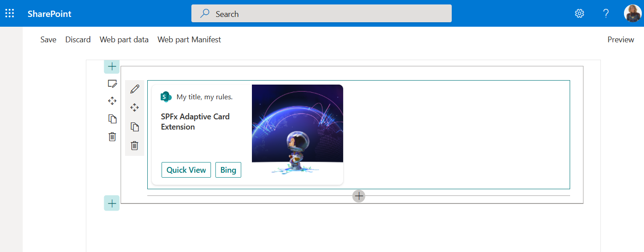
Task: Delete the web part with the inner trash icon
Action: [134, 146]
